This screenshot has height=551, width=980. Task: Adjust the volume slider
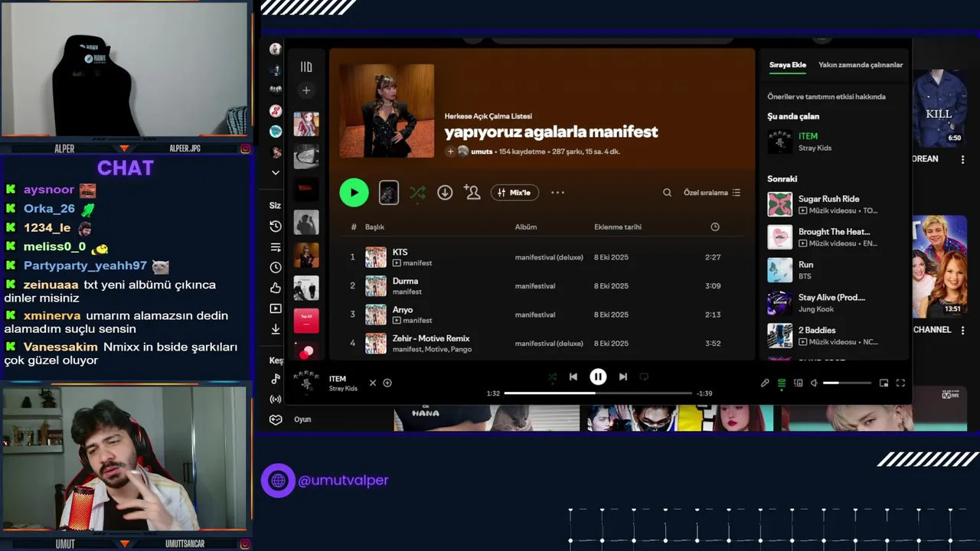coord(847,383)
